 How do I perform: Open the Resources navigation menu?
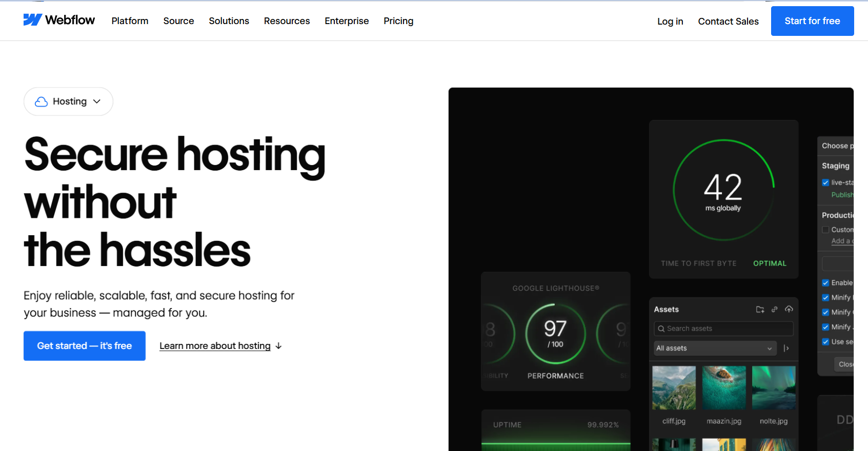click(x=287, y=21)
